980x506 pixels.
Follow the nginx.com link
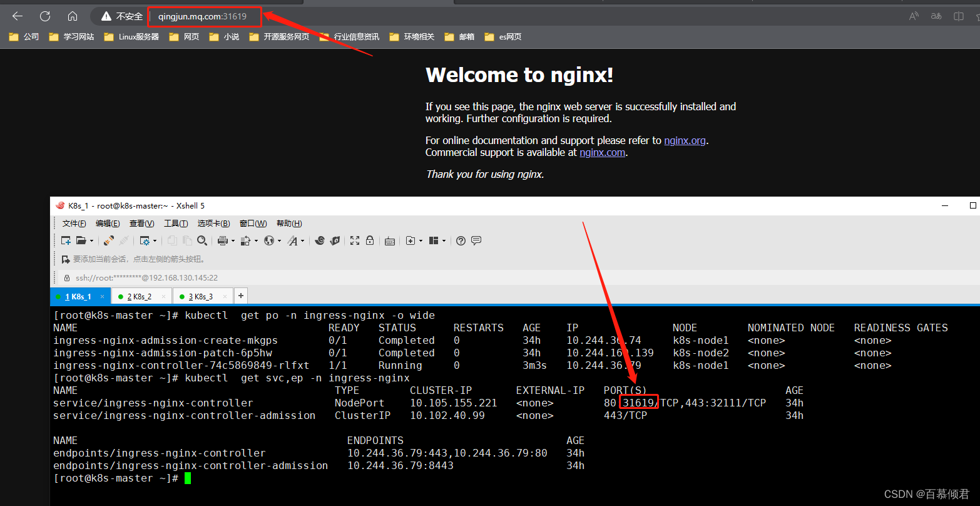pos(602,152)
